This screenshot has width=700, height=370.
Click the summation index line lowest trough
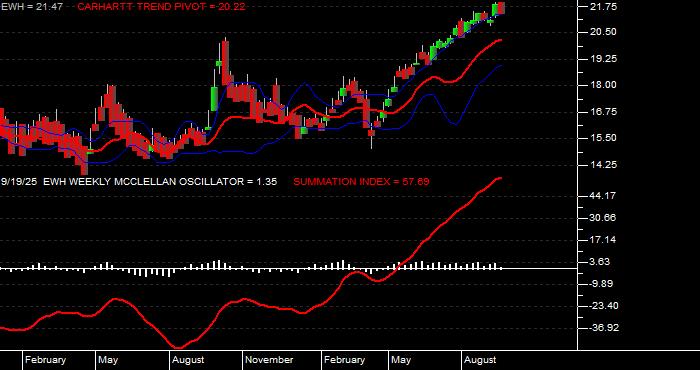coord(179,347)
